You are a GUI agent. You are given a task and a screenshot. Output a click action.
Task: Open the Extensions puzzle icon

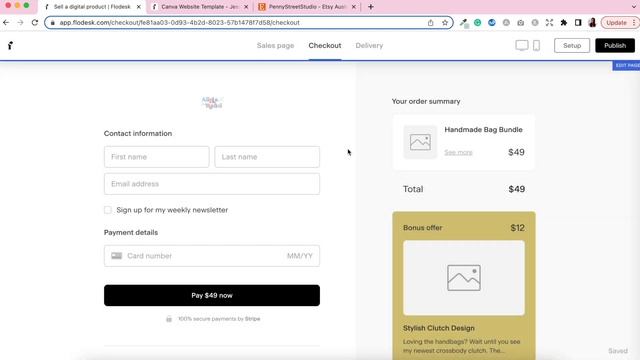[x=564, y=23]
